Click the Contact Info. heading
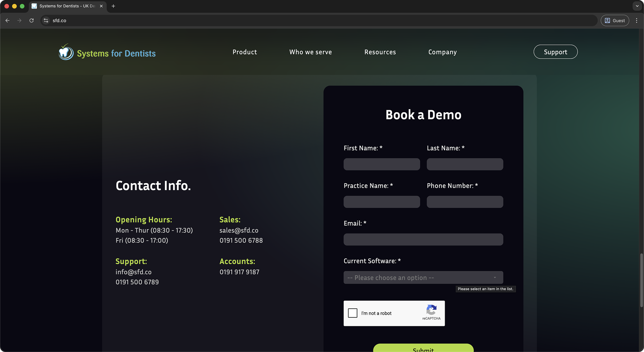The image size is (644, 352). pyautogui.click(x=153, y=185)
